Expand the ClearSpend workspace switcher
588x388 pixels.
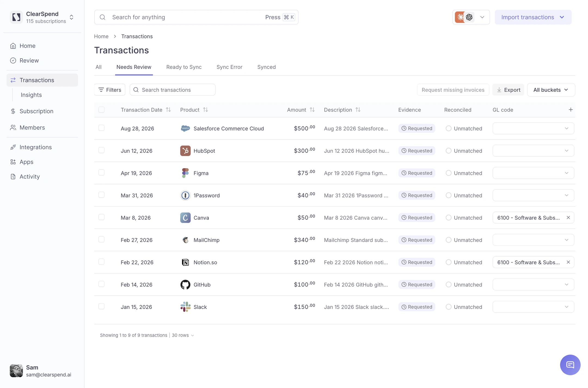72,17
